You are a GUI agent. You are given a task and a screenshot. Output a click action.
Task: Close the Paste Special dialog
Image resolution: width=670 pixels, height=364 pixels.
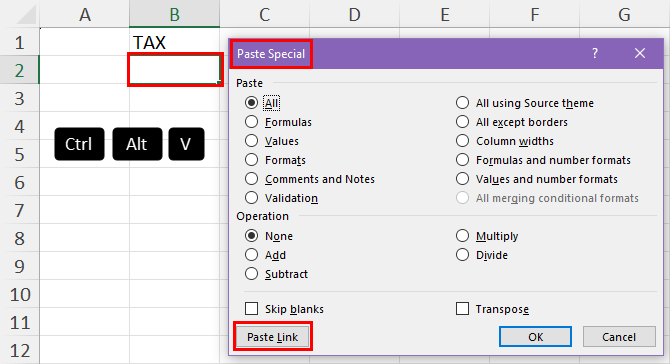pyautogui.click(x=640, y=53)
